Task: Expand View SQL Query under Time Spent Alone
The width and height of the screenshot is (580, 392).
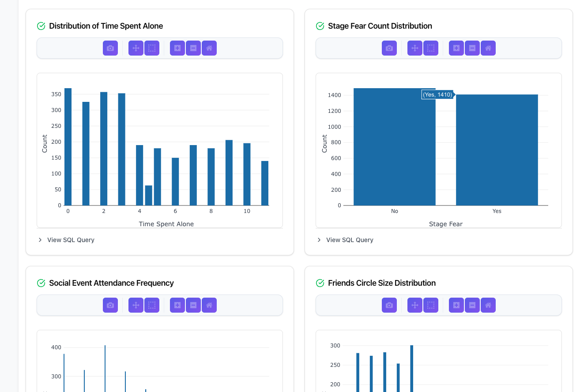Action: (66, 240)
